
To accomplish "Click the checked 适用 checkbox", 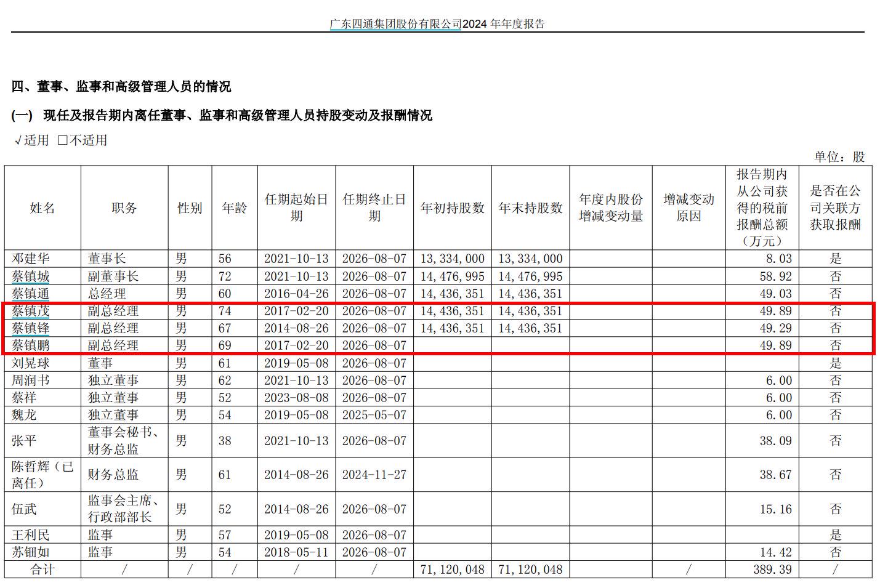I will 18,140.
